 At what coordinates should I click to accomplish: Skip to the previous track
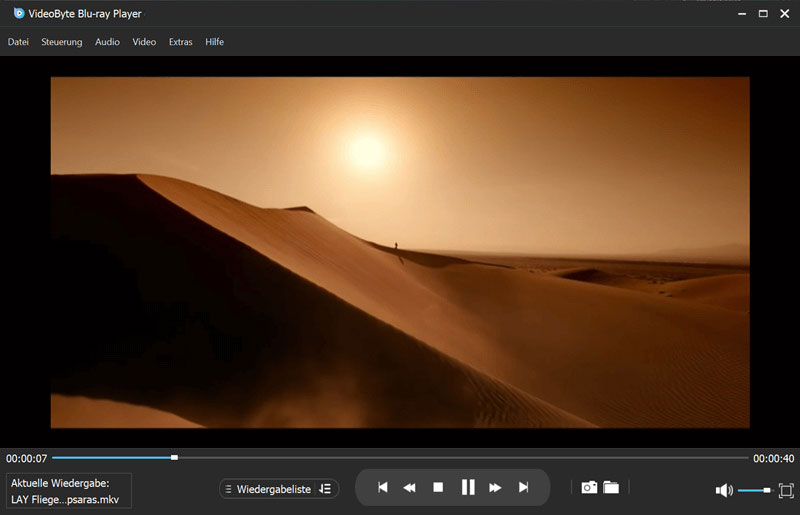tap(382, 487)
